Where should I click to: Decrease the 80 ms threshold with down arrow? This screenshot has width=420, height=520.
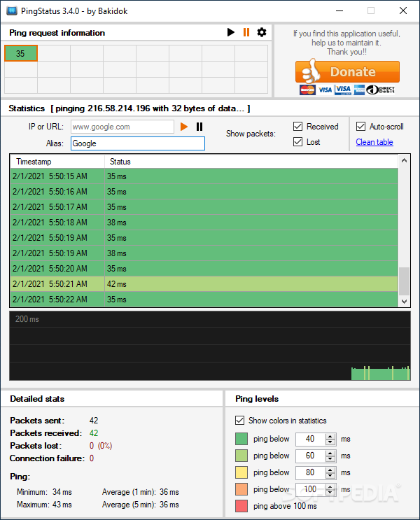click(x=330, y=475)
